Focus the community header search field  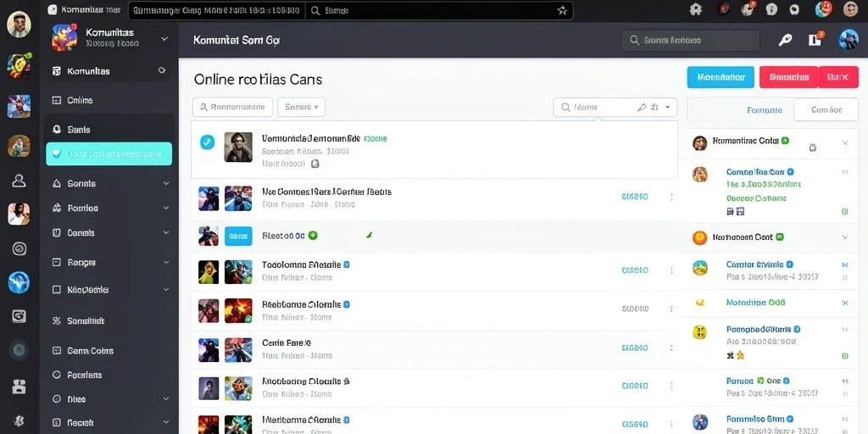(x=690, y=41)
